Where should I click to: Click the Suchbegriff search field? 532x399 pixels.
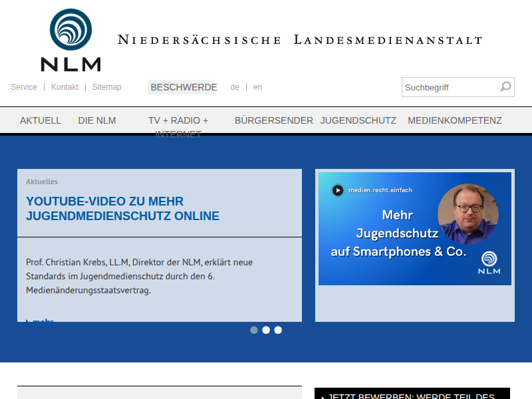click(450, 87)
